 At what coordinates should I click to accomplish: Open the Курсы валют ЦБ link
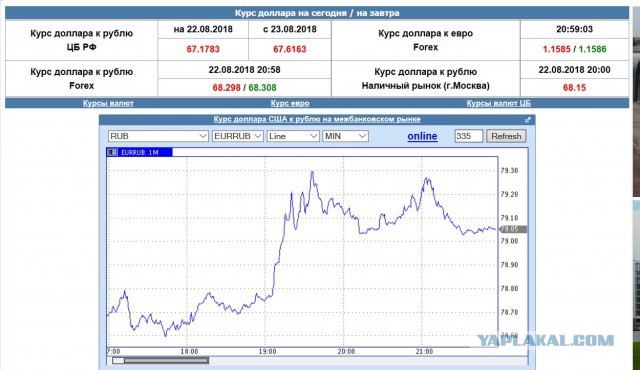pos(498,103)
